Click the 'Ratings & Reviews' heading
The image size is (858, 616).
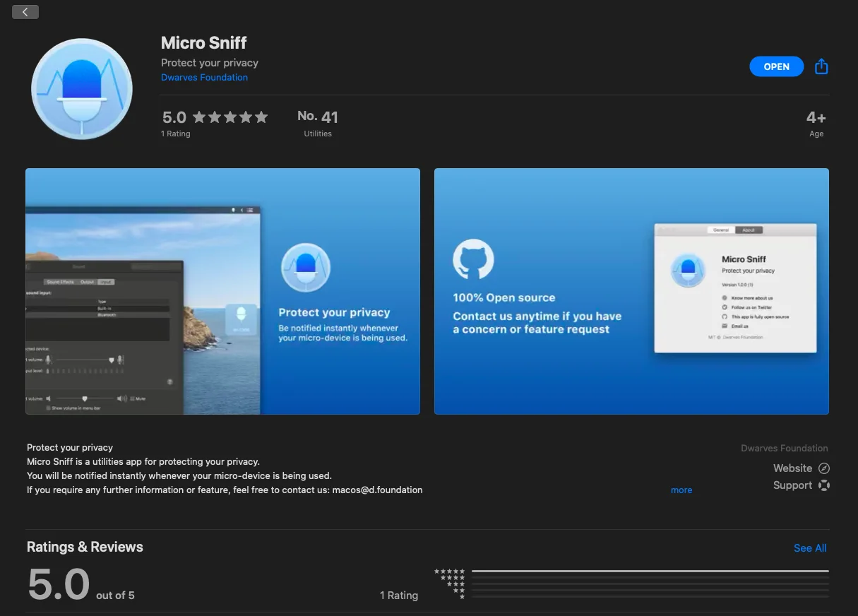coord(85,547)
